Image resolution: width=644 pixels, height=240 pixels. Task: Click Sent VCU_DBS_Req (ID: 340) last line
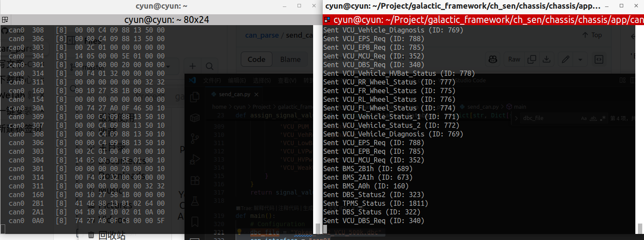click(x=374, y=221)
